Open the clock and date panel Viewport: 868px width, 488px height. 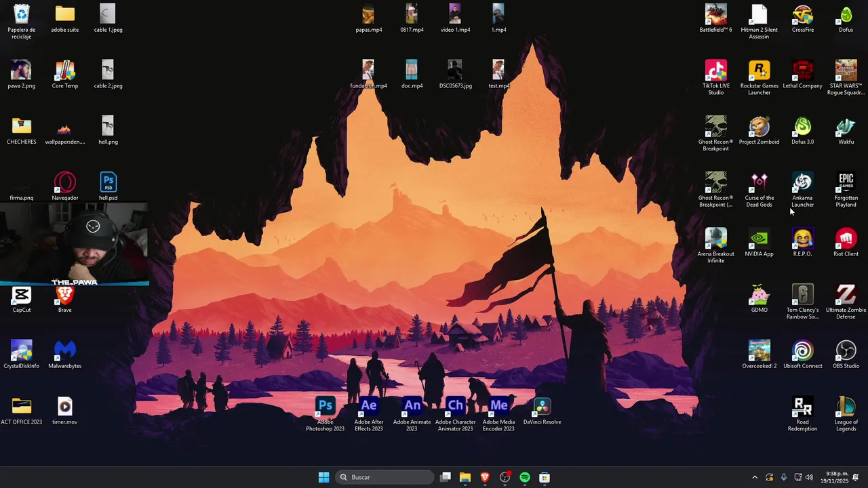(x=835, y=477)
